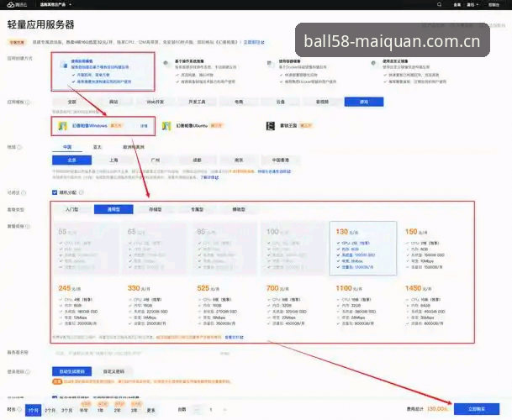
Task: Select the 1年 duration option
Action: click(x=100, y=410)
